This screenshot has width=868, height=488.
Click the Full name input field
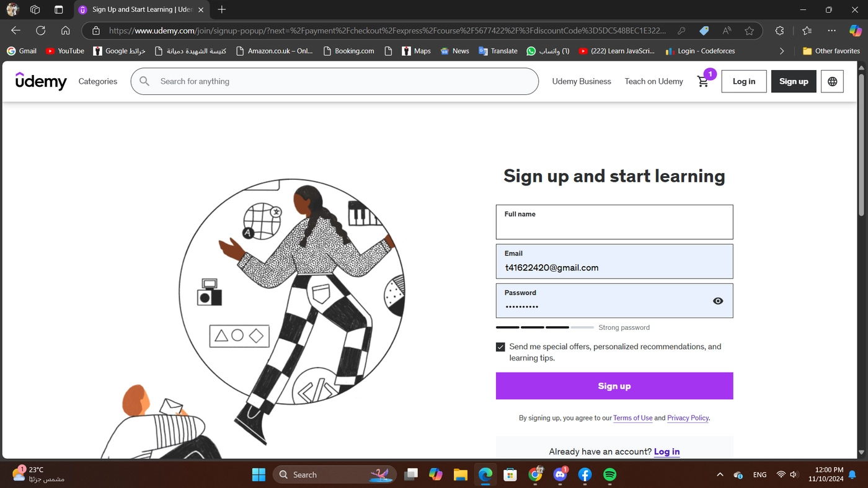point(614,222)
